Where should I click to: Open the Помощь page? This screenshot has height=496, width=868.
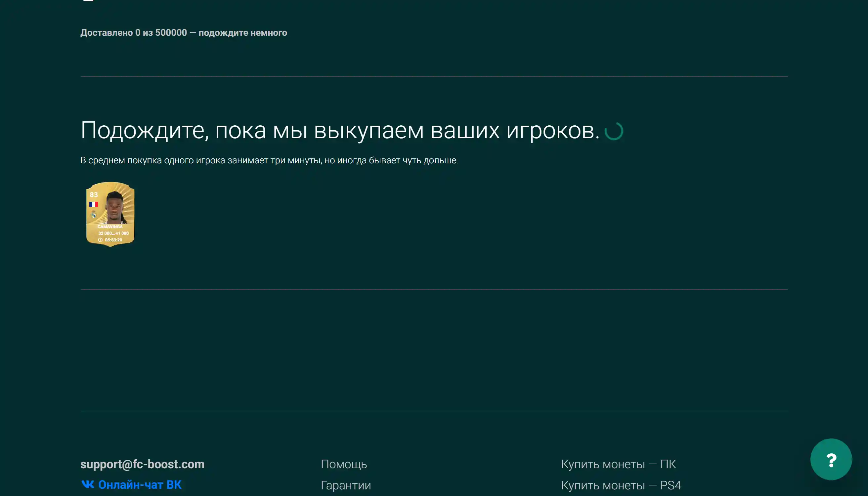(343, 464)
